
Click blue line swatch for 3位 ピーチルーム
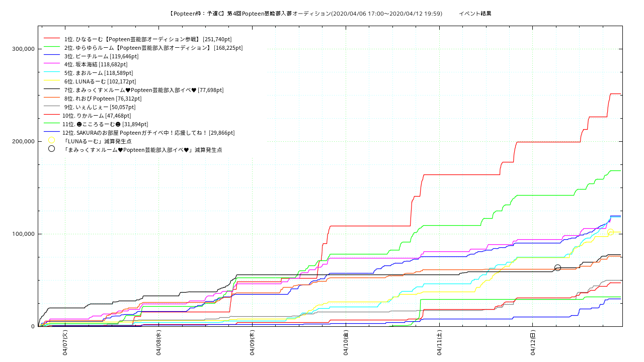pos(52,56)
